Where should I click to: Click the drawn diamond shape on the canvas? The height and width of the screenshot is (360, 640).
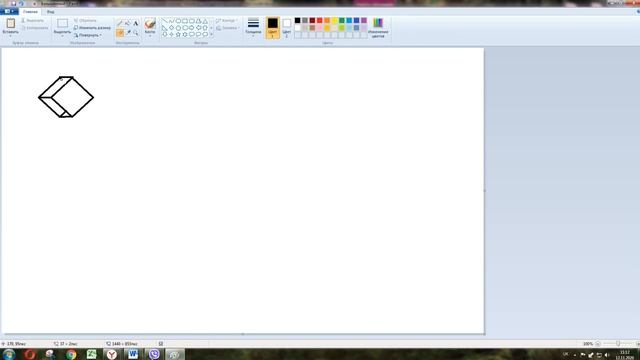pos(66,97)
